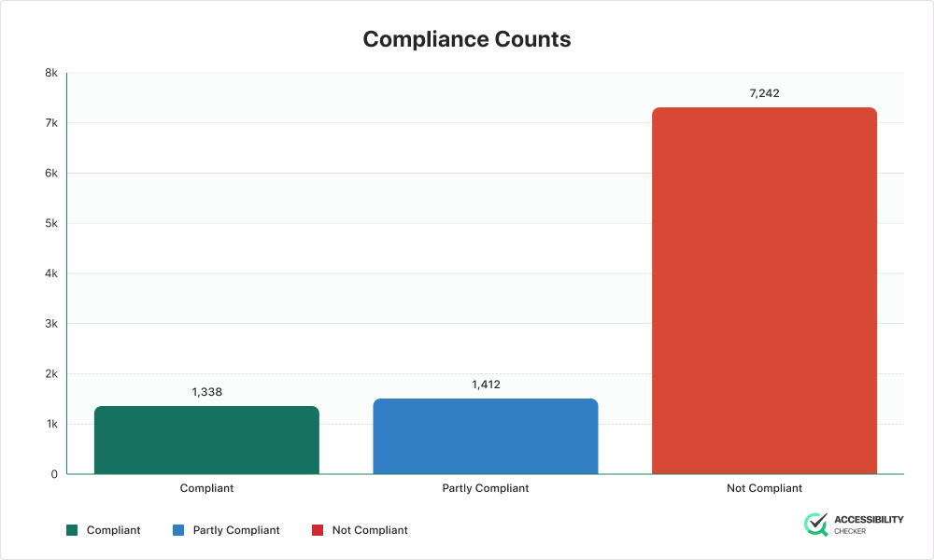Select the blue Partly Compliant bar
The height and width of the screenshot is (560, 934).
point(485,437)
